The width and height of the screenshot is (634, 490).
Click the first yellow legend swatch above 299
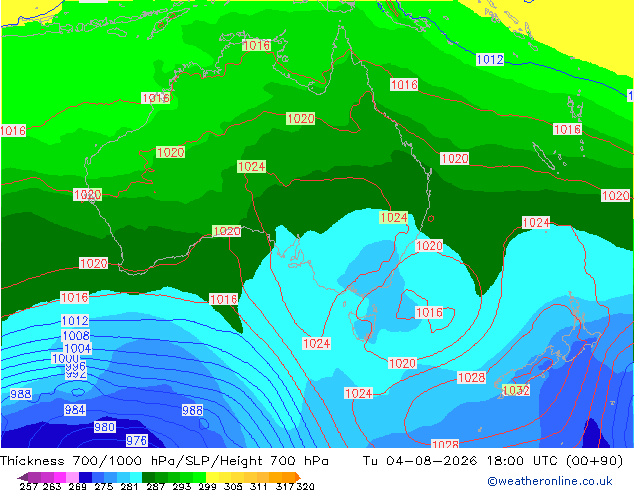point(212,477)
